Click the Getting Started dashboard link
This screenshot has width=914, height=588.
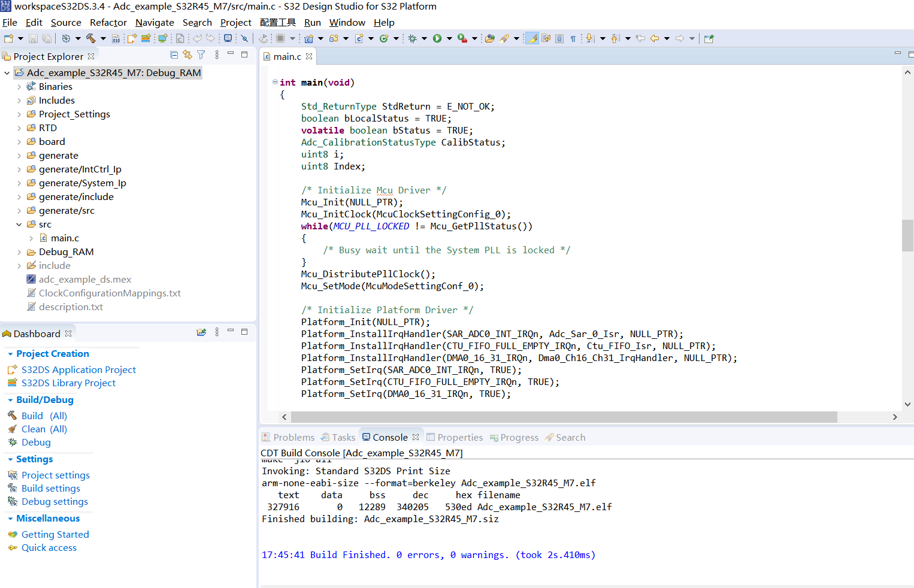tap(55, 535)
